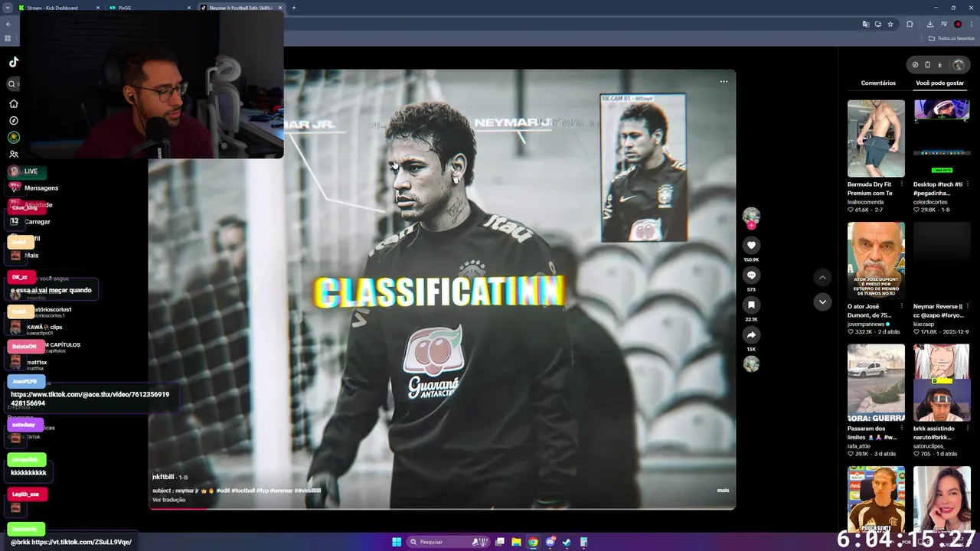980x551 pixels.
Task: Open options for the O ator José Dumont card
Action: [902, 306]
